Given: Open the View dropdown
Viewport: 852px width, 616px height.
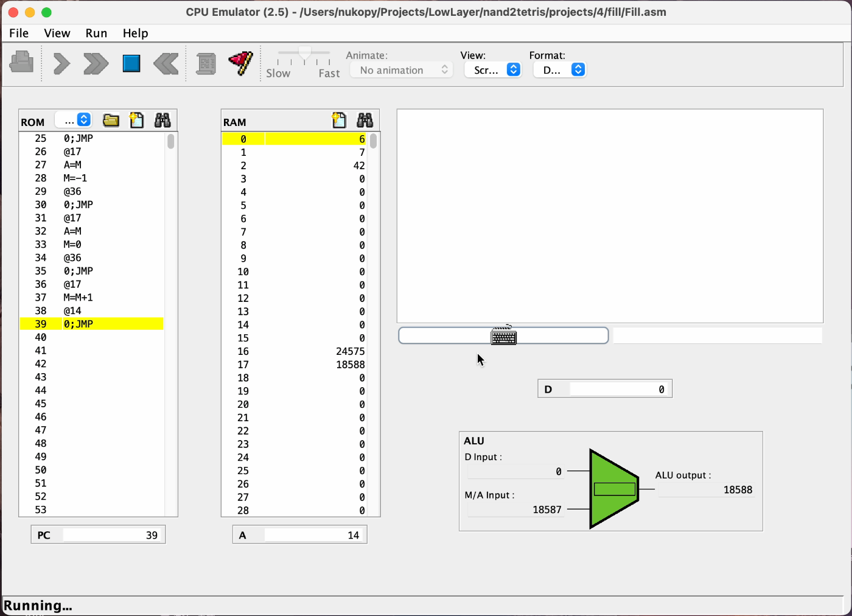Looking at the screenshot, I should 493,70.
